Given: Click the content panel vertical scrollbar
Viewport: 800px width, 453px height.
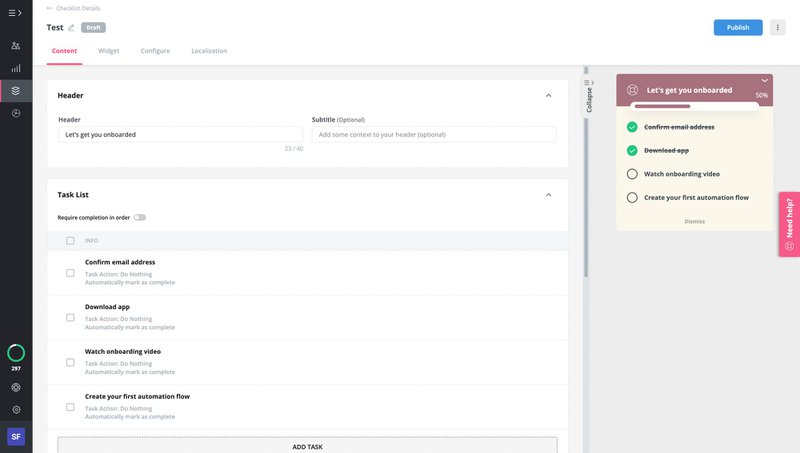Looking at the screenshot, I should pyautogui.click(x=586, y=173).
